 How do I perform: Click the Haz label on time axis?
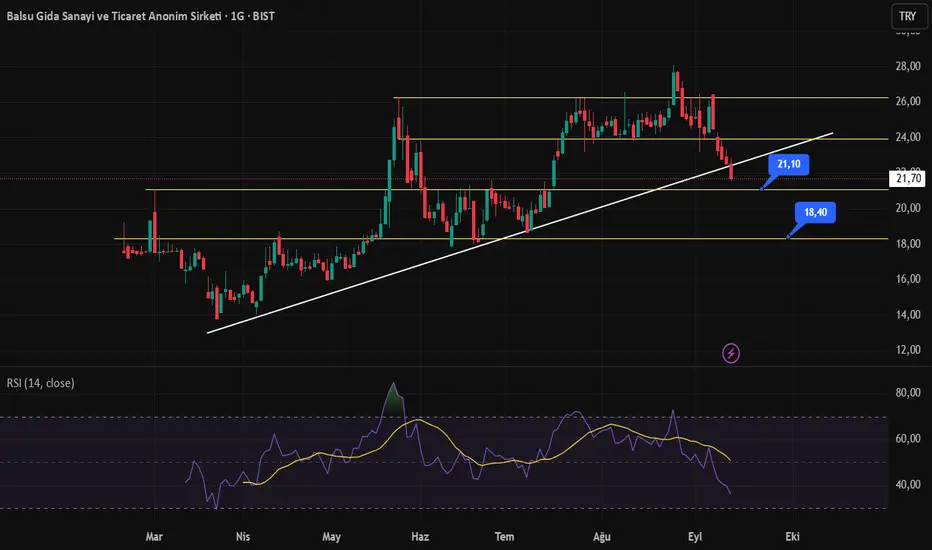[420, 536]
